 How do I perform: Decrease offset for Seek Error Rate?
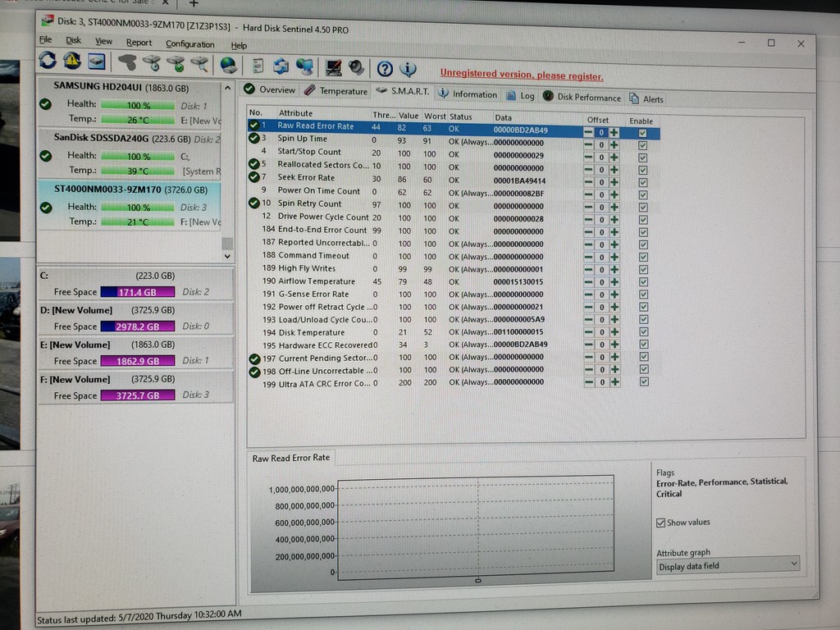coord(588,181)
